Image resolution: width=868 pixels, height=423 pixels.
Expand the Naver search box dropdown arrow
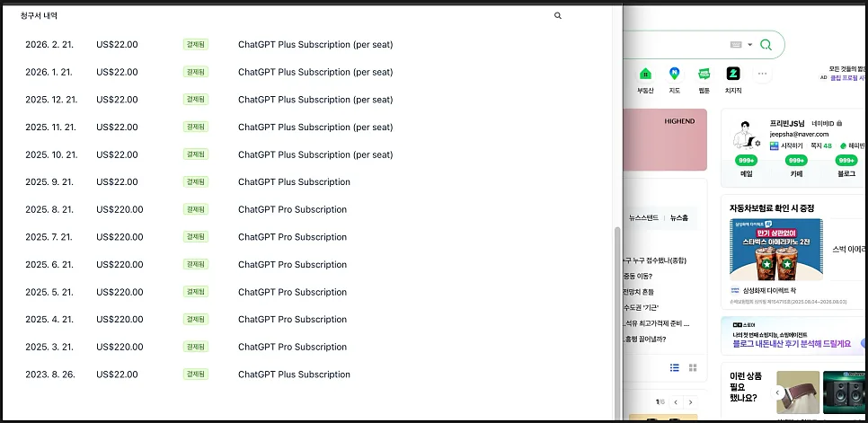coord(749,45)
